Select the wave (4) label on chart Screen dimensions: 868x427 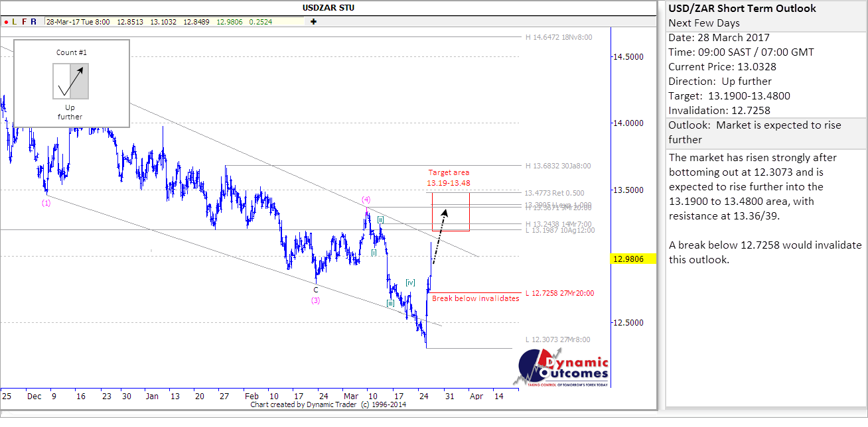(x=366, y=199)
